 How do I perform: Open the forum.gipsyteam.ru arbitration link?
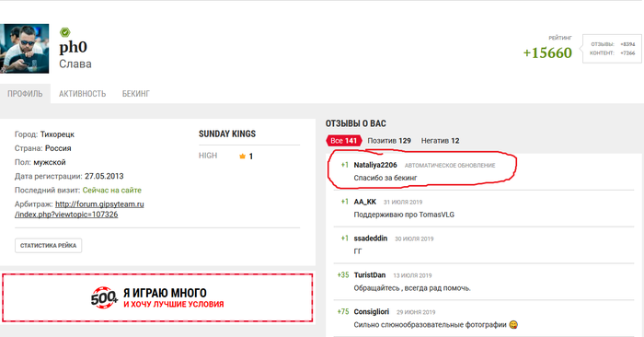79,209
